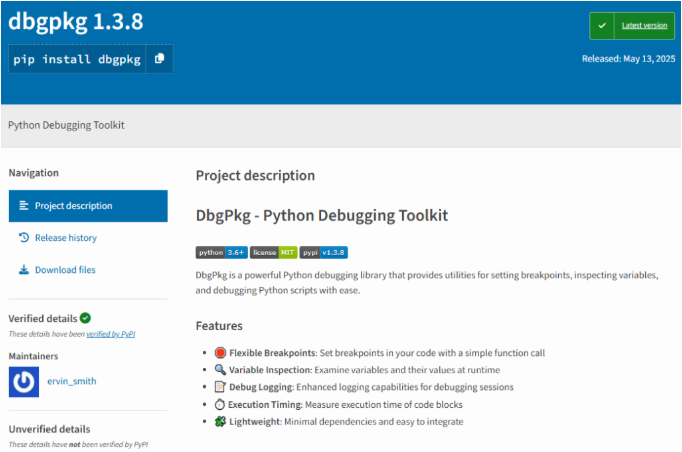
Task: Click the Verified details heading
Action: tap(43, 318)
